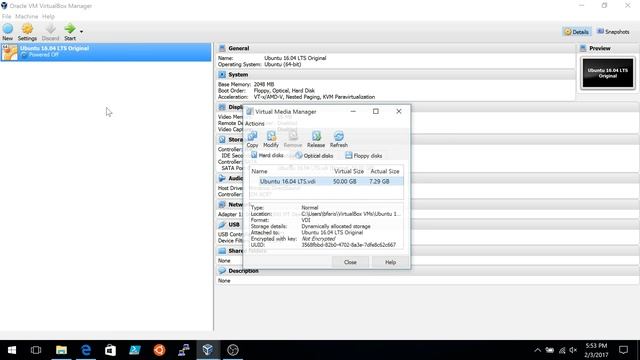This screenshot has height=360, width=640.
Task: Open the Windows Store taskbar icon
Action: (x=110, y=350)
